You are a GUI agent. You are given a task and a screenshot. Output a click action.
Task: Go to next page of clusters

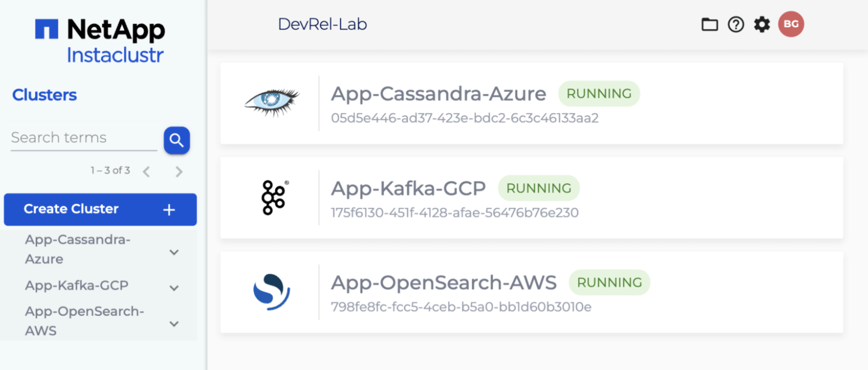coord(179,172)
